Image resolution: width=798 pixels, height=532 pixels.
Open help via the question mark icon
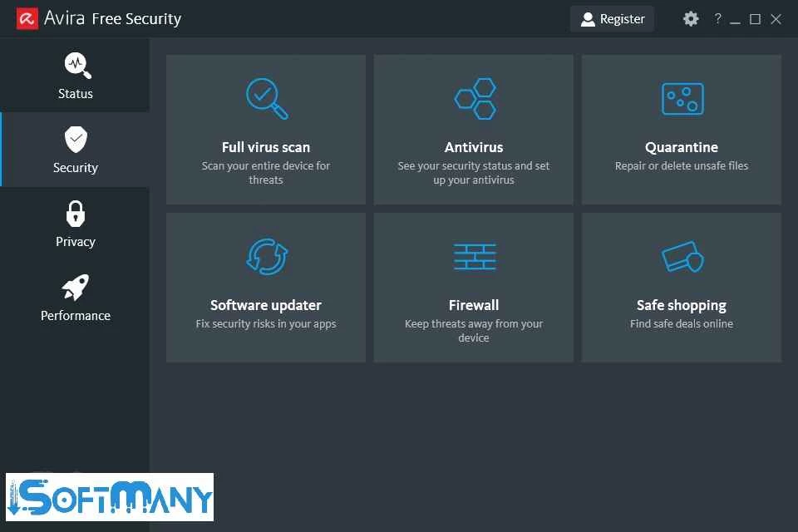(x=717, y=19)
